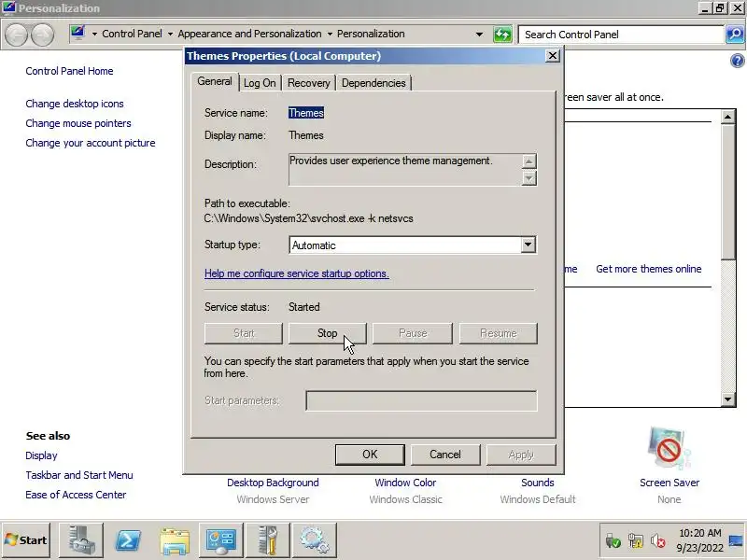Viewport: 747px width, 560px height.
Task: Click themes list scroll down arrow
Action: (x=727, y=399)
